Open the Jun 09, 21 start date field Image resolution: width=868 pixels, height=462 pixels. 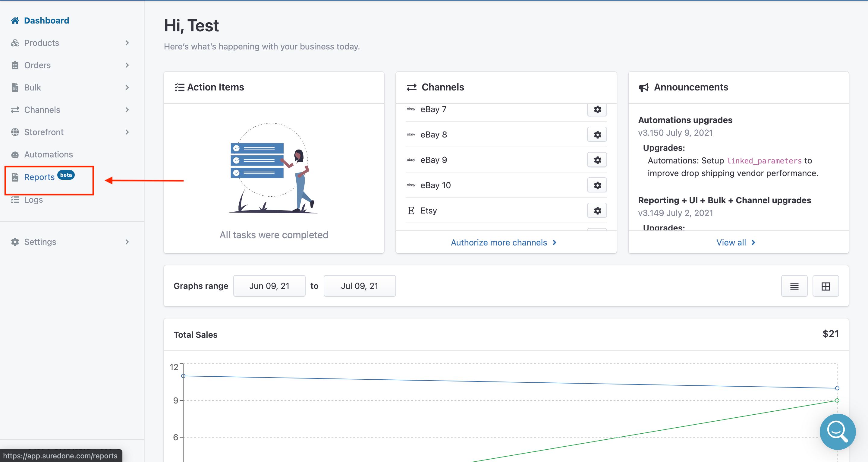(x=269, y=286)
